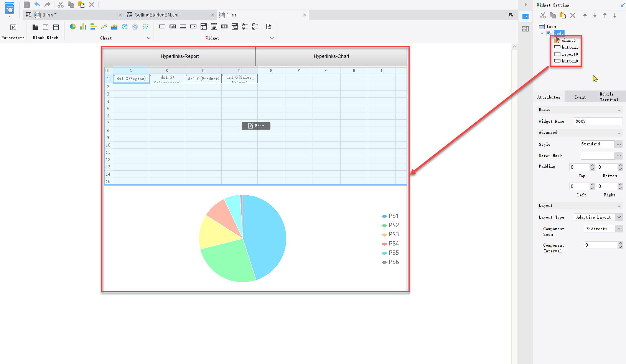Viewport: 626px width, 364px height.
Task: Click the Save icon in top toolbar
Action: (27, 5)
